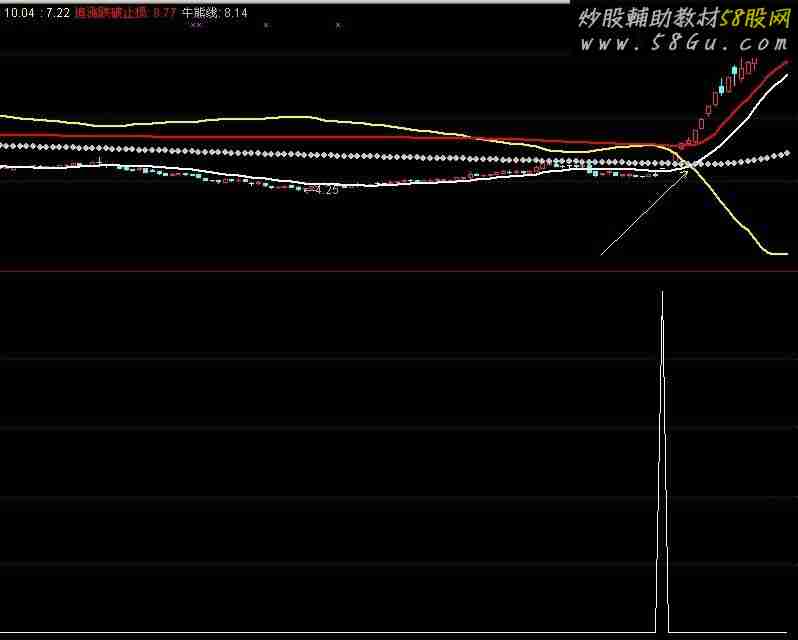This screenshot has height=640, width=798.
Task: Click the rightmost white diamond marker
Action: 788,153
